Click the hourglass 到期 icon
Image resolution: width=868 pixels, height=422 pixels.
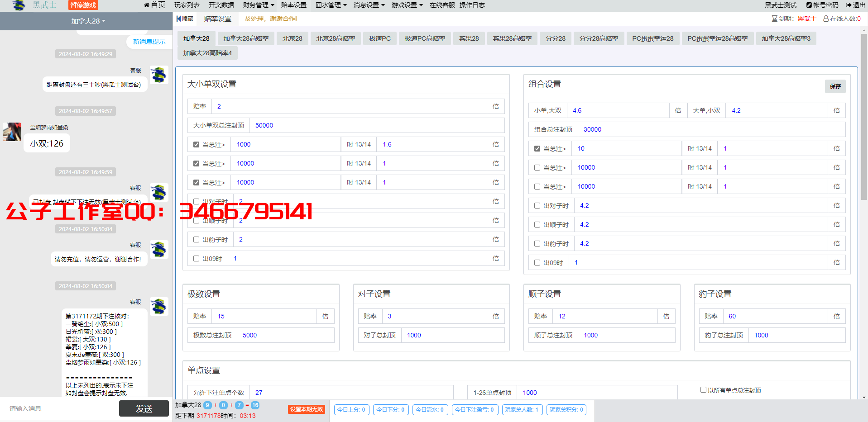tap(774, 19)
